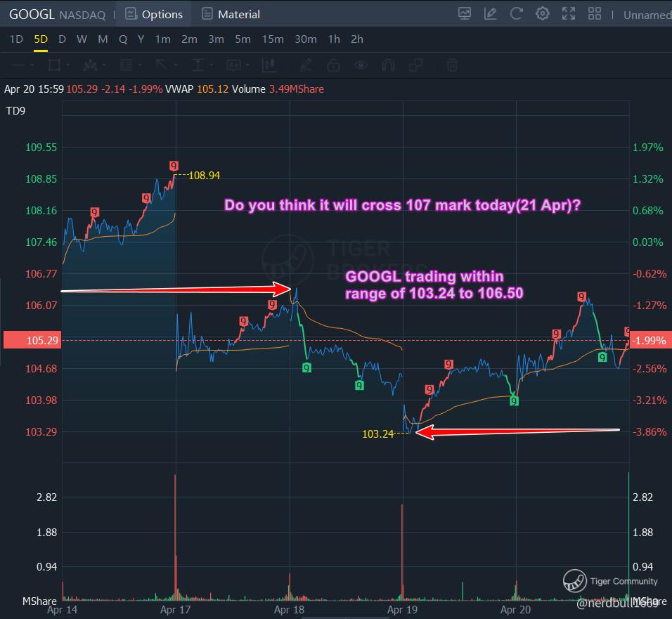Click the Apr 19 date axis label
The width and height of the screenshot is (672, 619).
coord(402,610)
